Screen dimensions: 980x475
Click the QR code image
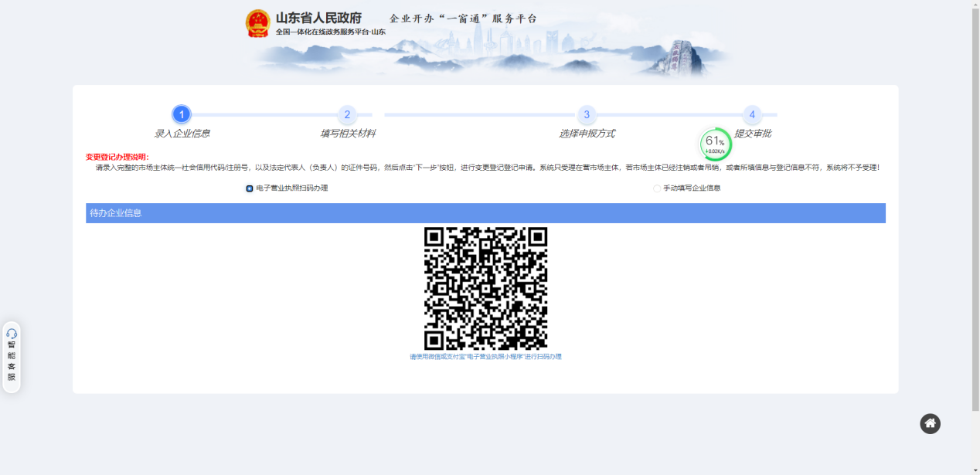coord(485,288)
